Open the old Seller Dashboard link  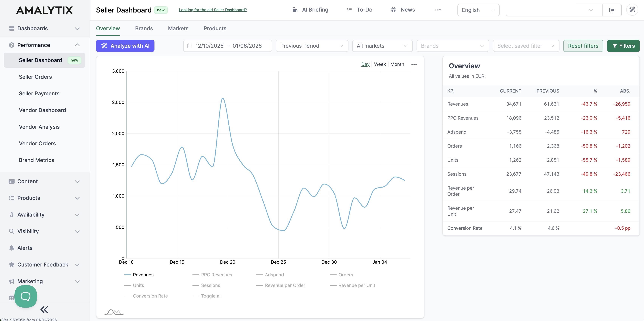[213, 10]
